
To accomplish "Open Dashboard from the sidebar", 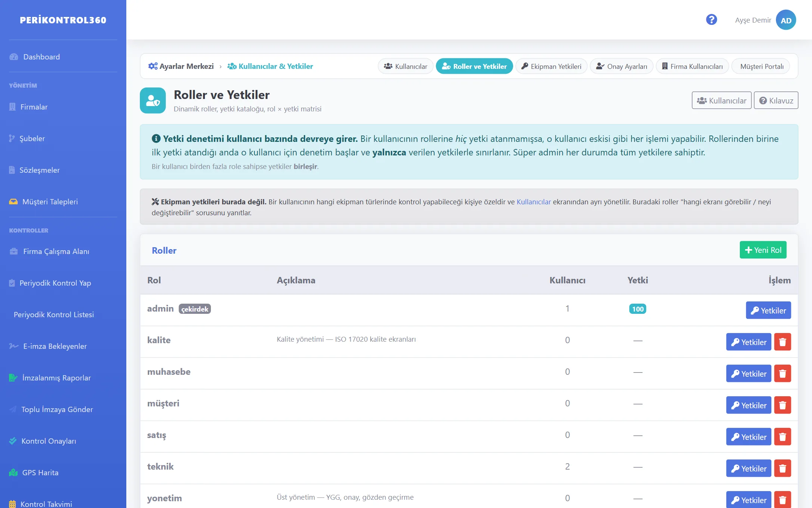I will point(41,57).
